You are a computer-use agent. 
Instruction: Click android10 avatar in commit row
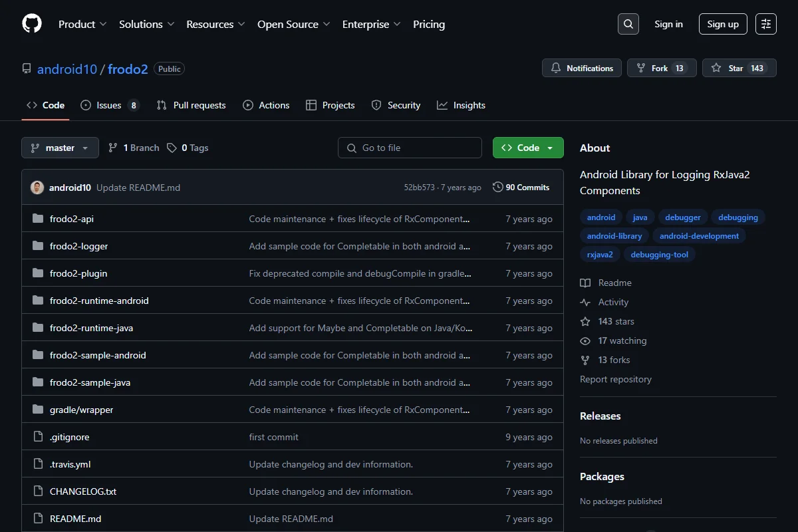(x=37, y=188)
